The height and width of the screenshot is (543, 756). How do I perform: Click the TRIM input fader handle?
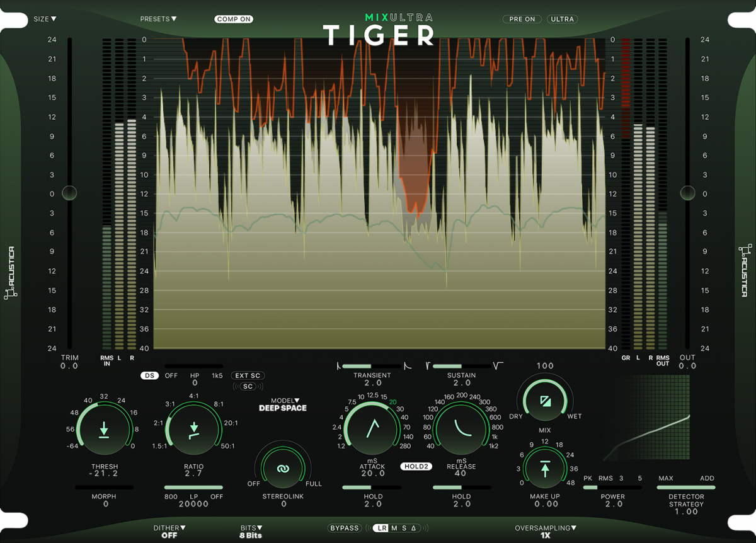69,193
